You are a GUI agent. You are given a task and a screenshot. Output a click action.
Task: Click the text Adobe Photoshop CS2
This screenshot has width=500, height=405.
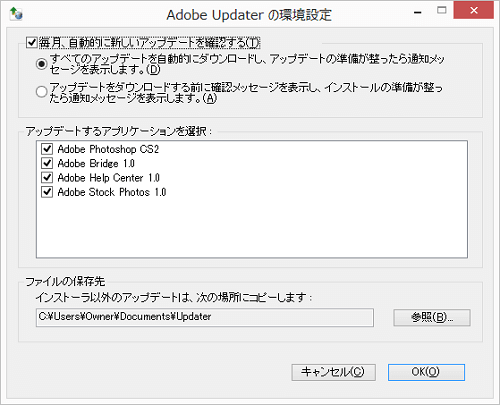pos(108,149)
